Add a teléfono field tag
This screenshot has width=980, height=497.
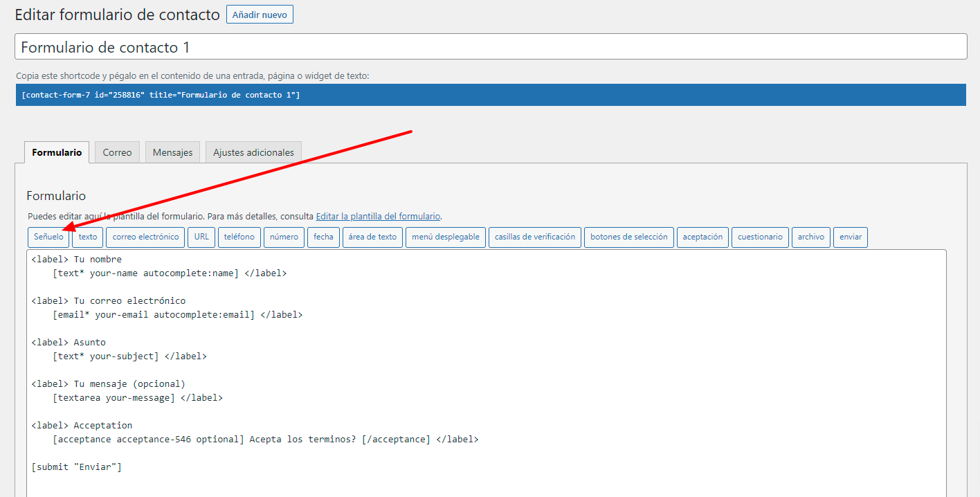239,237
